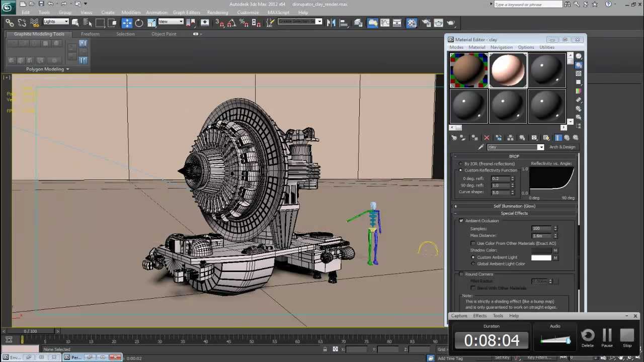Open the Lights selection filter dropdown

(x=55, y=22)
